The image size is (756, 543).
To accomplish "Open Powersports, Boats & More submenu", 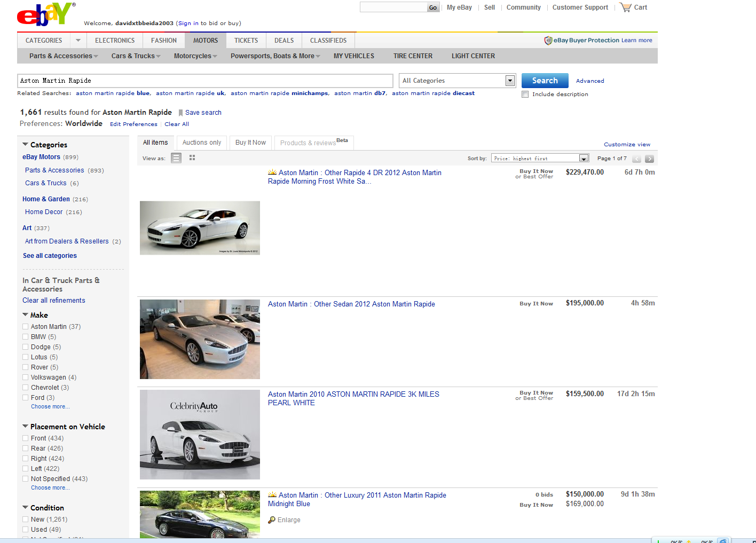I will 275,56.
